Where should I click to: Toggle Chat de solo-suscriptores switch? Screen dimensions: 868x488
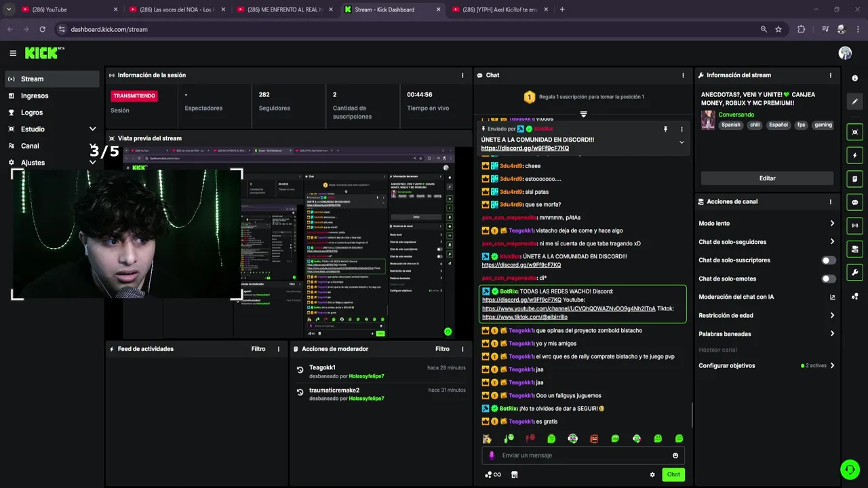pyautogui.click(x=829, y=260)
